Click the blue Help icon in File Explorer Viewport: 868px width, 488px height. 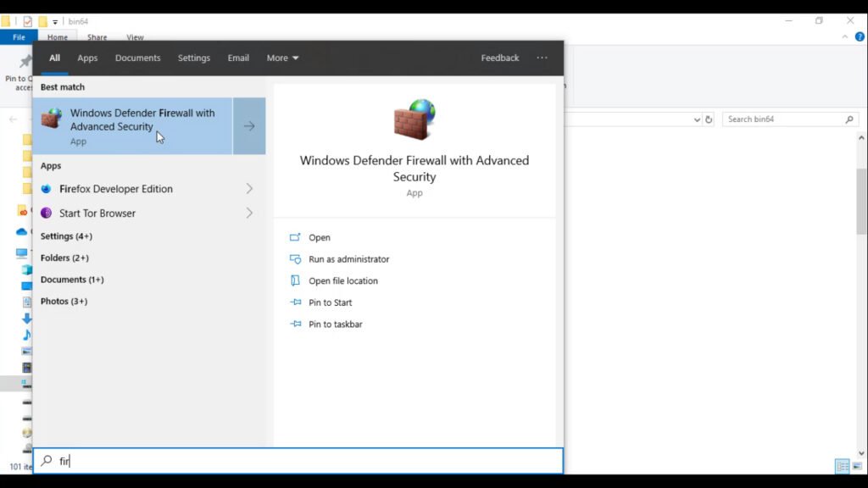860,36
